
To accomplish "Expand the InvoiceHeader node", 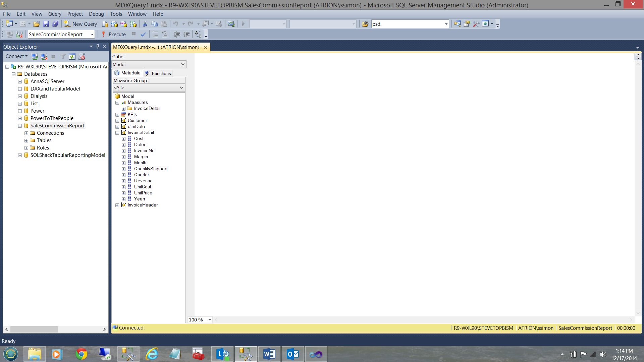I will pos(117,205).
